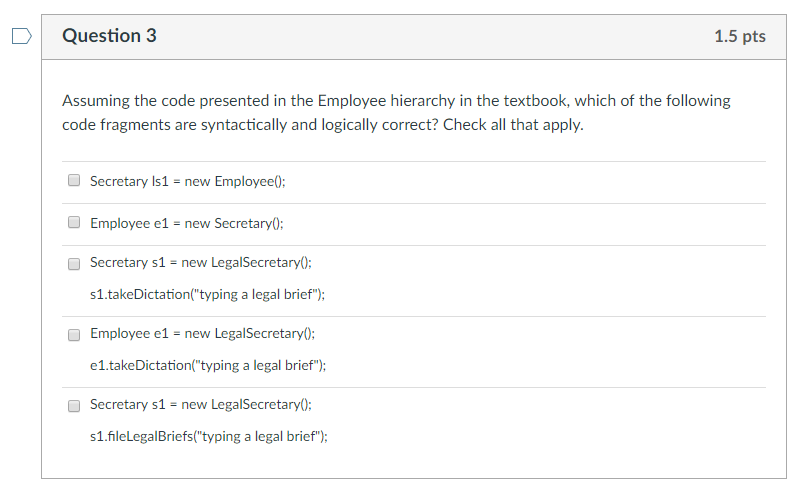Click the Secretary s1 line above s1.fileLegalBriefs
This screenshot has width=806, height=483.
(200, 404)
